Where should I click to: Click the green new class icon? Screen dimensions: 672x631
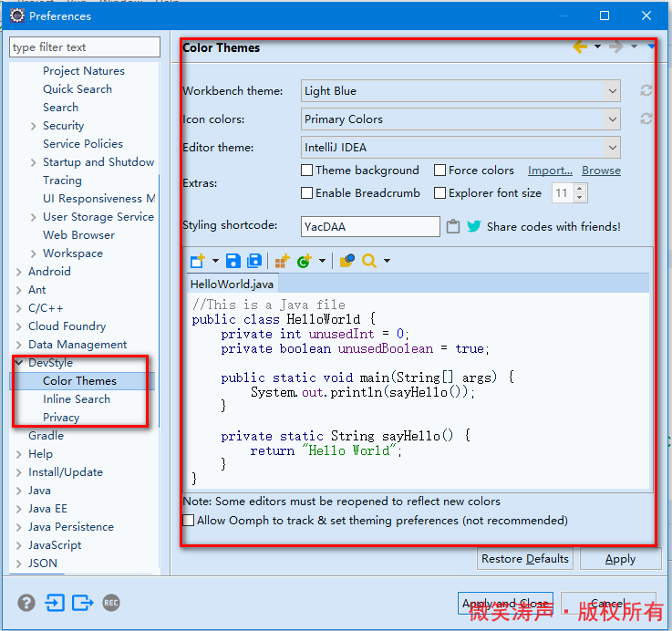click(305, 261)
